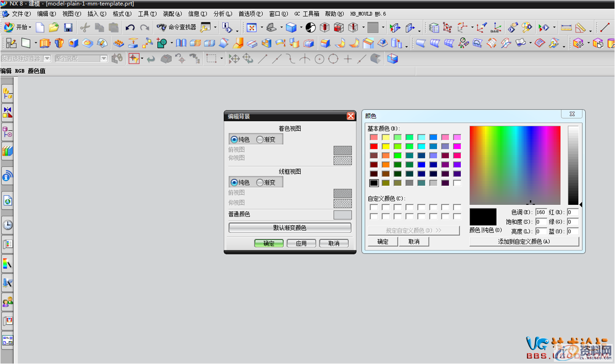Screen dimensions: 615x364
Task: Open the History clock icon in sidebar
Action: tap(7, 225)
